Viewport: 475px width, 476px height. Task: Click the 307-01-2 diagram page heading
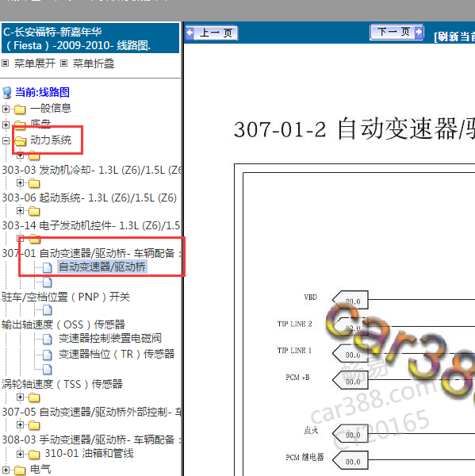354,129
